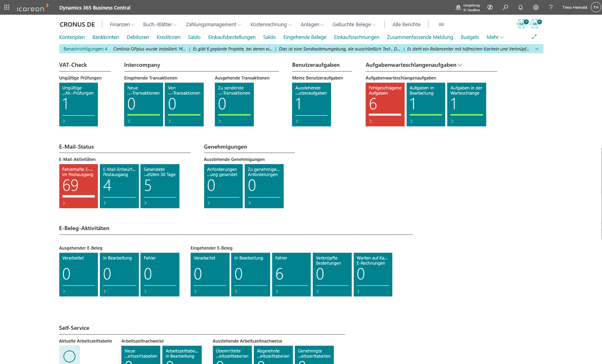Open the red Fehlgeschlagene Aufgaben tile

pos(385,104)
